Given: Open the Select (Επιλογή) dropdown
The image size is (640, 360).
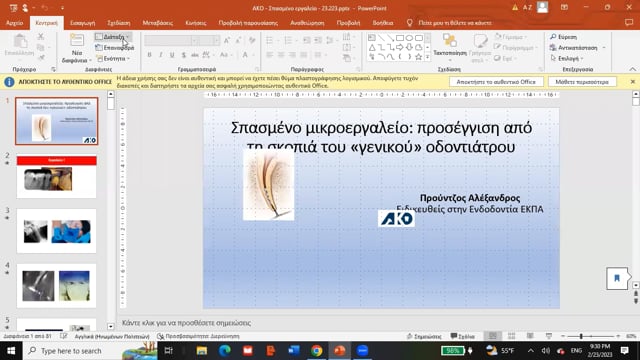Looking at the screenshot, I should tap(567, 58).
